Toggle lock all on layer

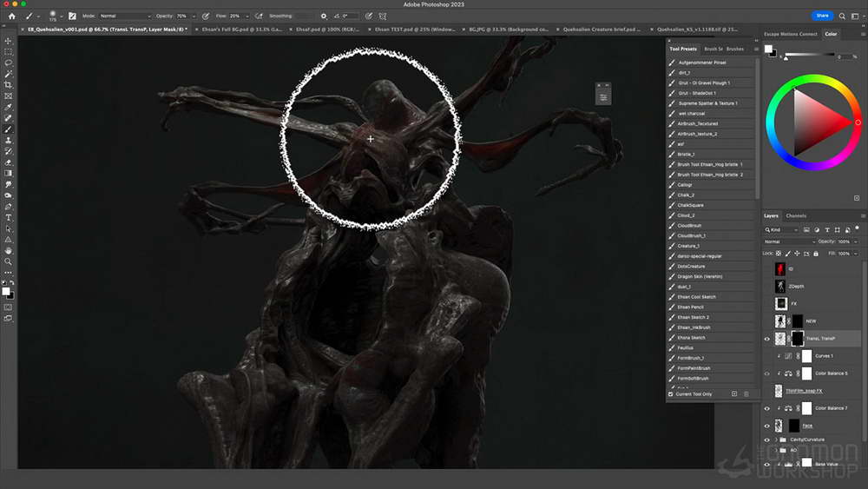815,254
